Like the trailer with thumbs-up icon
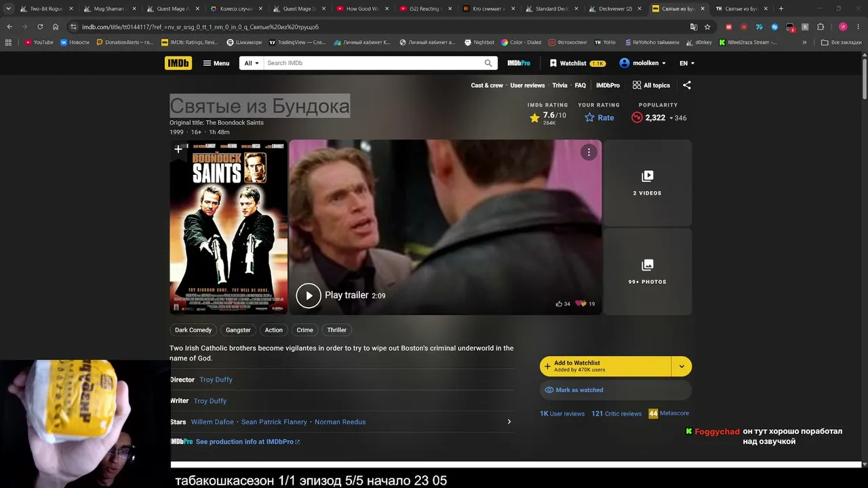Viewport: 868px width, 488px height. [559, 304]
